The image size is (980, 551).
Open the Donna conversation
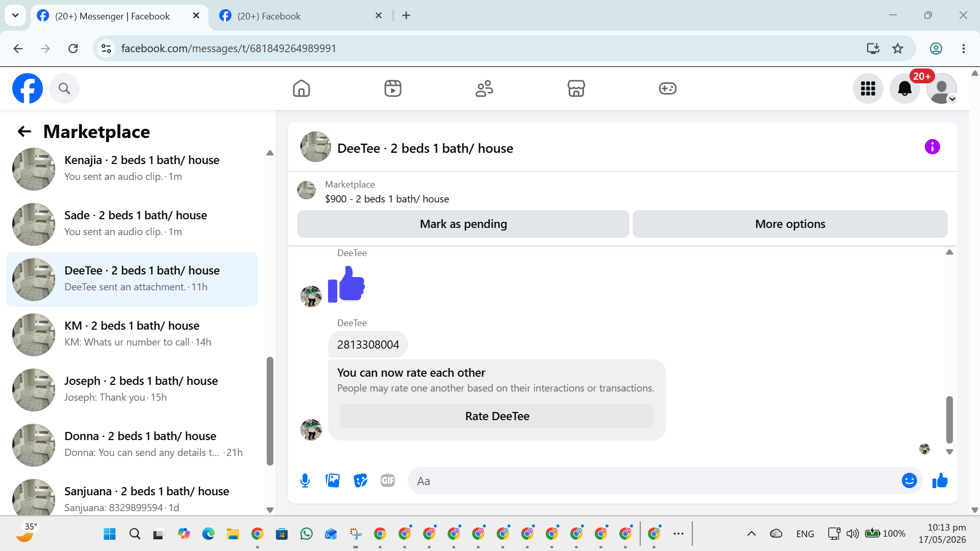tap(132, 445)
